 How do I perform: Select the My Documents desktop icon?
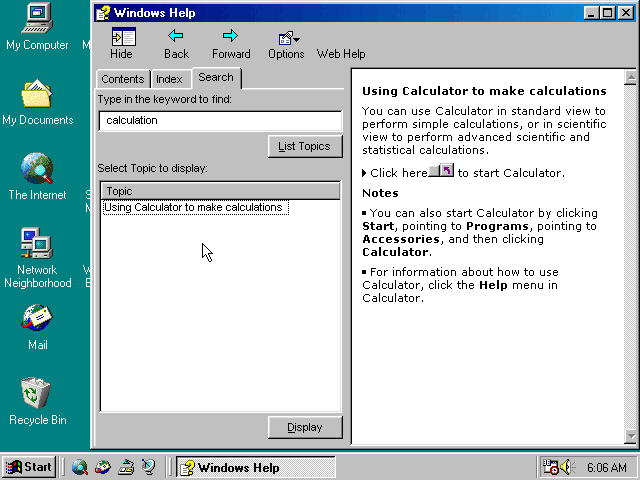37,102
